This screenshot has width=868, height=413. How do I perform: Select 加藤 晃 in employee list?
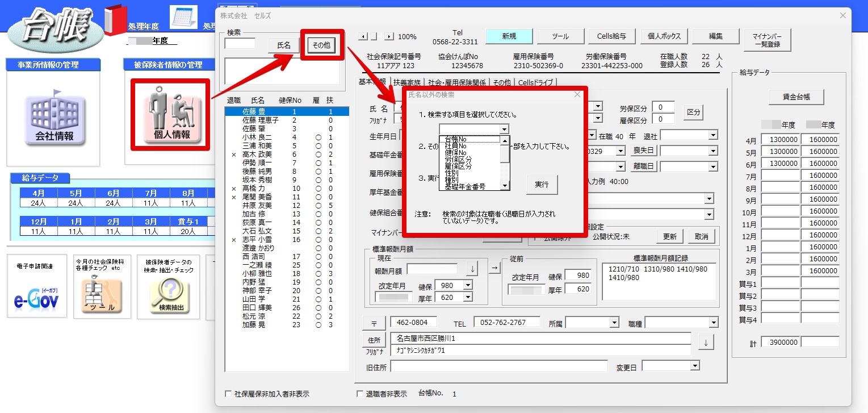click(287, 325)
